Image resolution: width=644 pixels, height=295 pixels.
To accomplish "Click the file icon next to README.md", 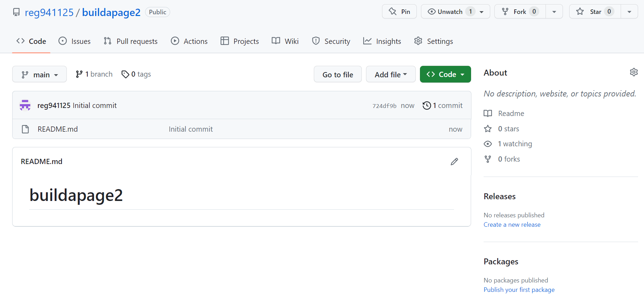I will [25, 129].
